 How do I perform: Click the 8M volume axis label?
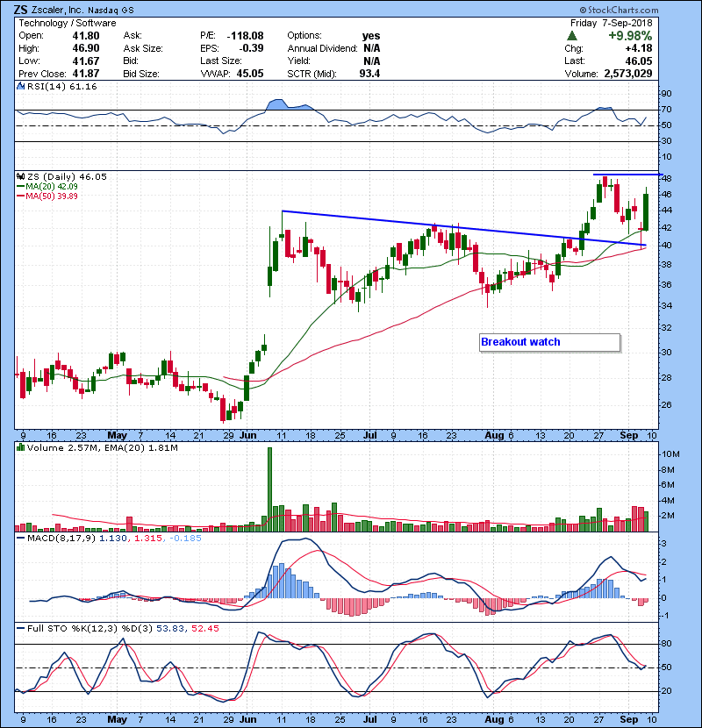click(668, 470)
